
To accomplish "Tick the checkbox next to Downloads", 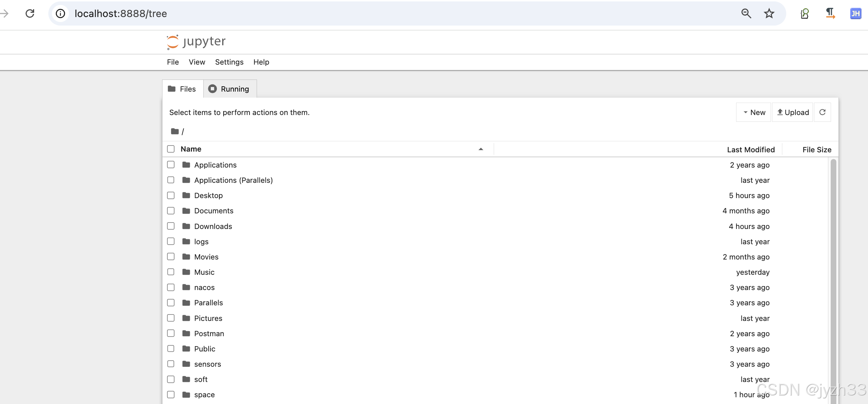I will pyautogui.click(x=171, y=226).
